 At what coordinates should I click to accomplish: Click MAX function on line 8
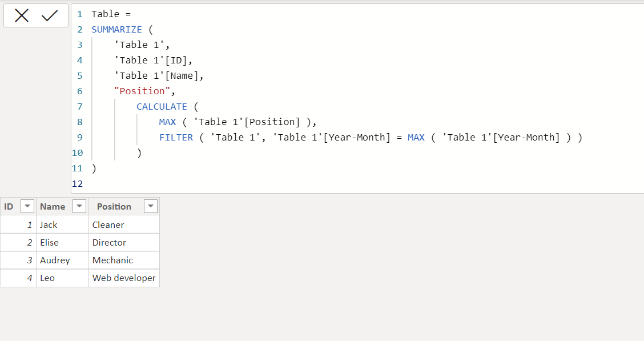pos(168,122)
